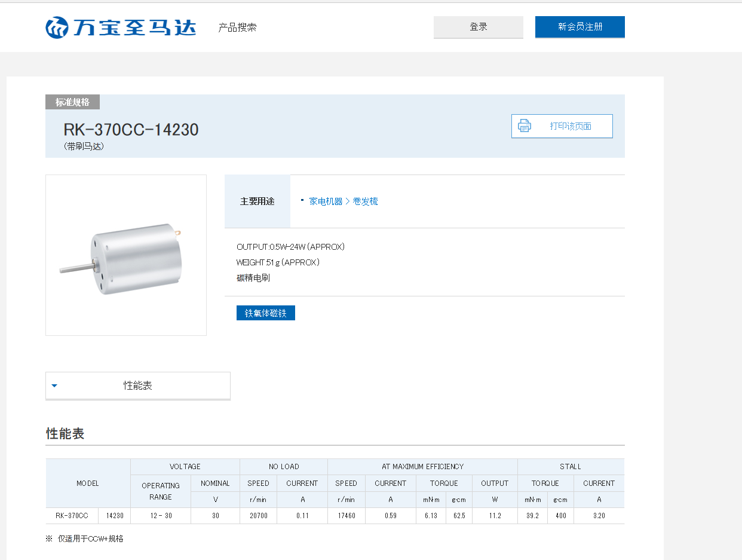Click OUTPUT:0.5W-24W text

click(x=290, y=247)
